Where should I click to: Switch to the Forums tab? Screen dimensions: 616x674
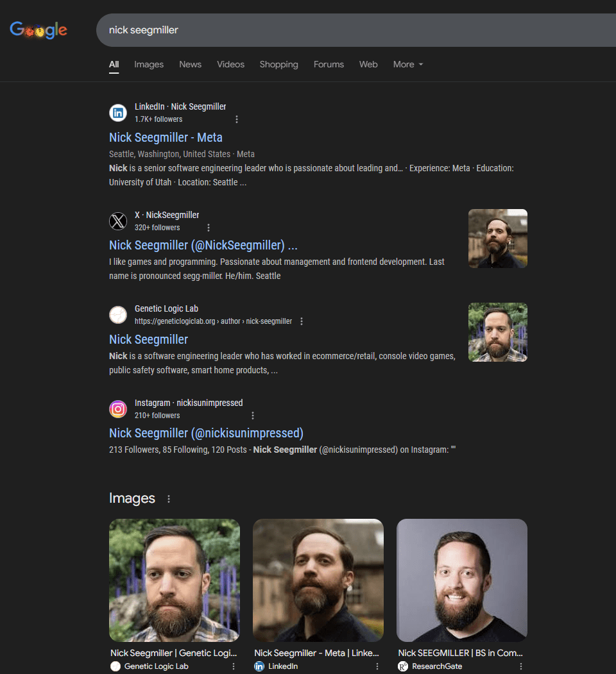click(329, 65)
